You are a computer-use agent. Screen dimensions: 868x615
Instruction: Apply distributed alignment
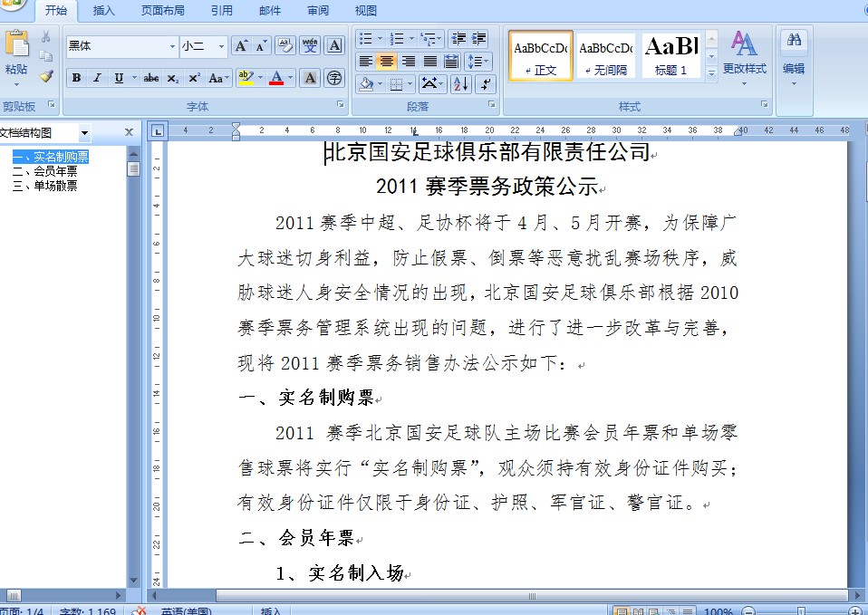point(451,61)
